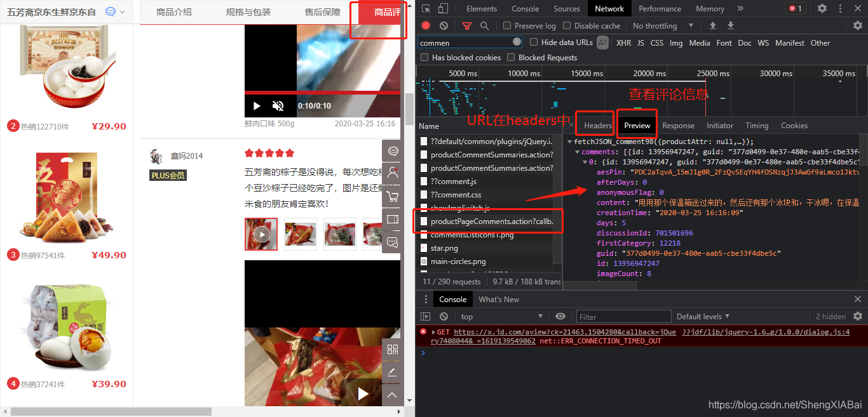The image size is (868, 417).
Task: Select the Doc request type filter
Action: (x=745, y=43)
